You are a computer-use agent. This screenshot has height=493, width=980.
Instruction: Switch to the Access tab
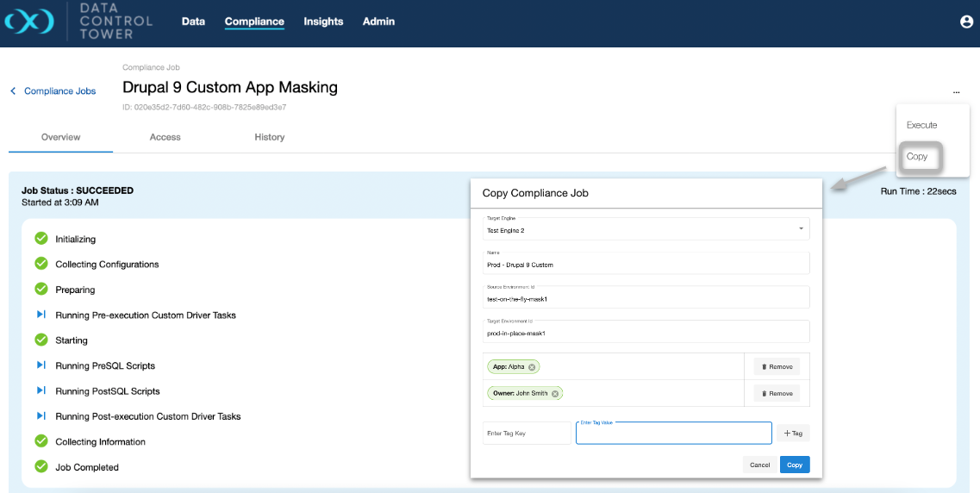[165, 137]
